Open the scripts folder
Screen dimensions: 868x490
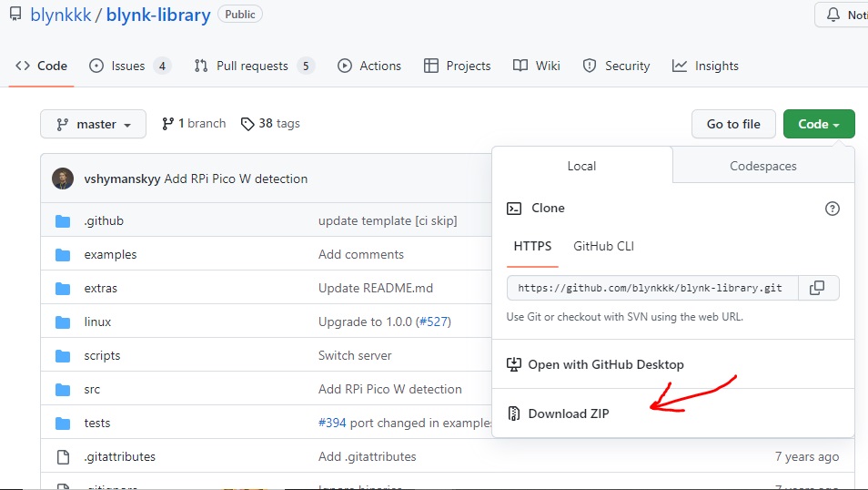102,356
